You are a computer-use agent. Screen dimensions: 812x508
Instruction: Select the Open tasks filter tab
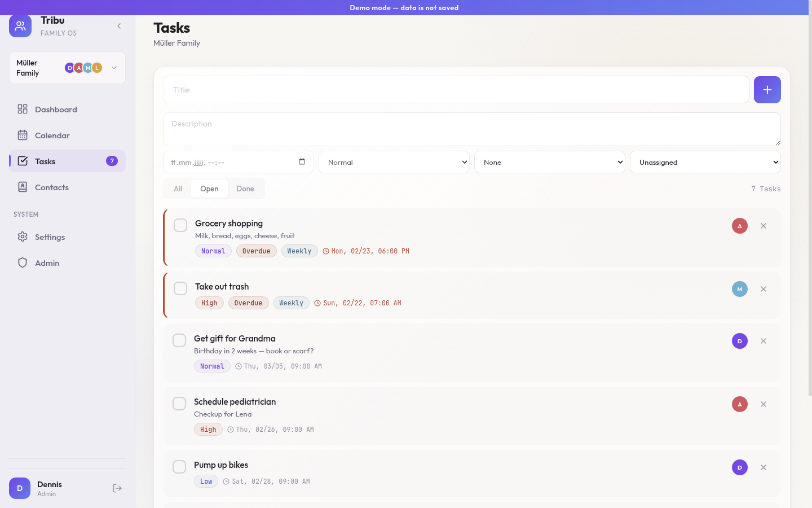tap(209, 189)
